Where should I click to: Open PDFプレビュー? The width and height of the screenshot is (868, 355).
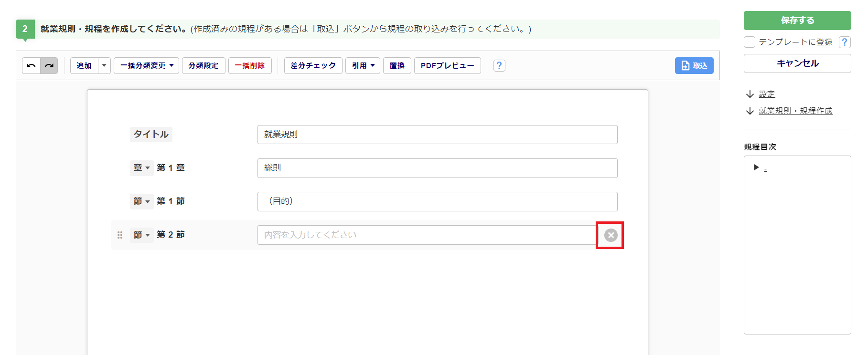447,66
